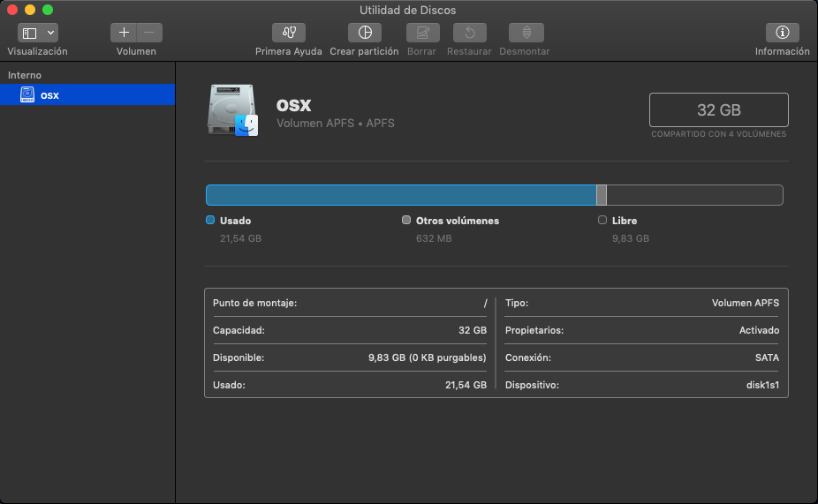818x504 pixels.
Task: Click the 'Interno' sidebar section header
Action: 25,75
